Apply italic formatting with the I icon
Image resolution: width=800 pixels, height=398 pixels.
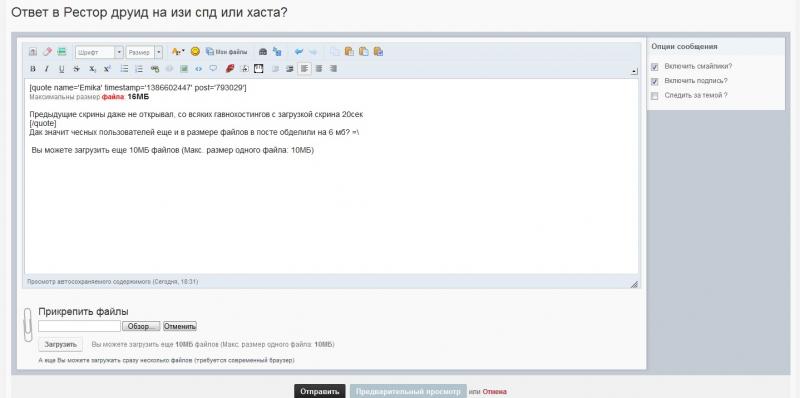pyautogui.click(x=46, y=69)
